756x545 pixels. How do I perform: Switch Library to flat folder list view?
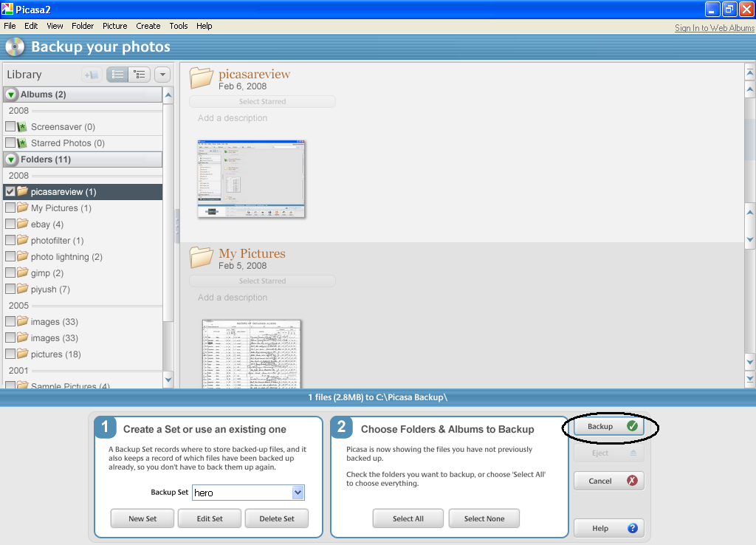click(x=117, y=75)
